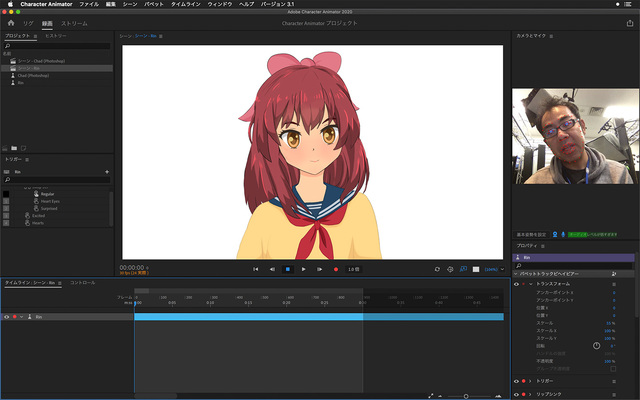This screenshot has height=400, width=640.
Task: Expand the Lip Sync (リップシンク) behavior
Action: click(x=530, y=396)
